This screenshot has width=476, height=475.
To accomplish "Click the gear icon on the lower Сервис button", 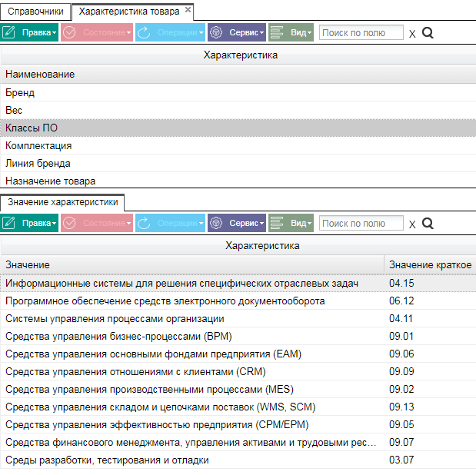I will click(x=216, y=223).
